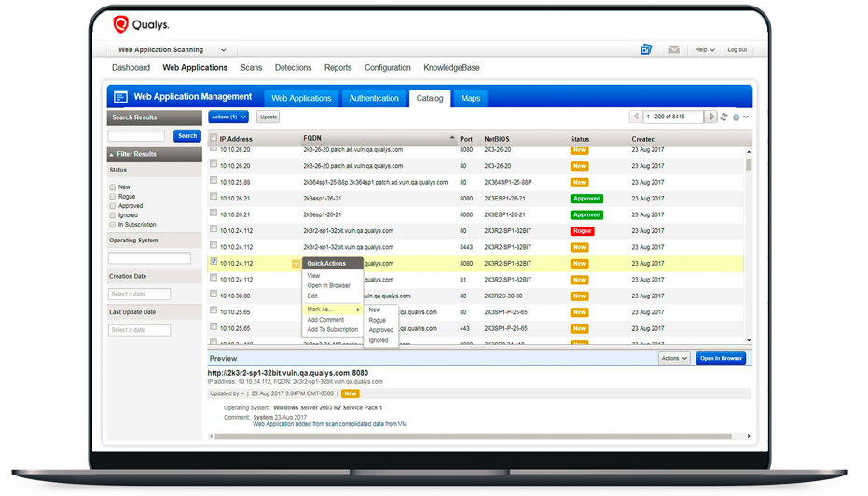
Task: Click the 2k364sp1-25-88p FQDN cell
Action: coord(376,182)
